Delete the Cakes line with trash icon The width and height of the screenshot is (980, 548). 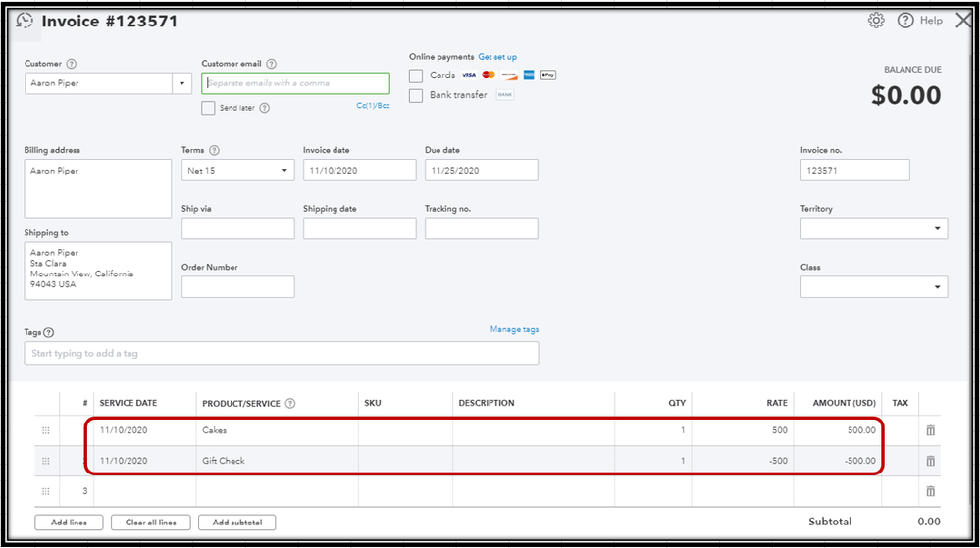pyautogui.click(x=930, y=430)
